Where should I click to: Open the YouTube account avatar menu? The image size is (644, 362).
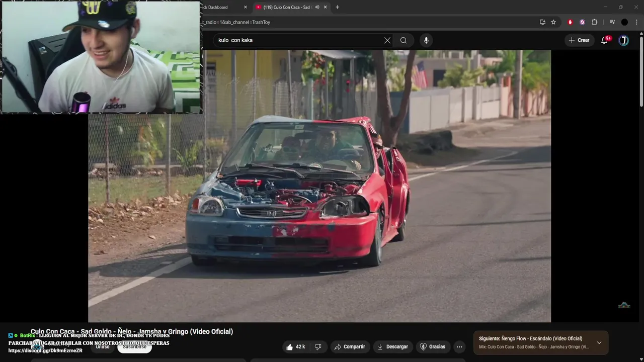coord(623,41)
